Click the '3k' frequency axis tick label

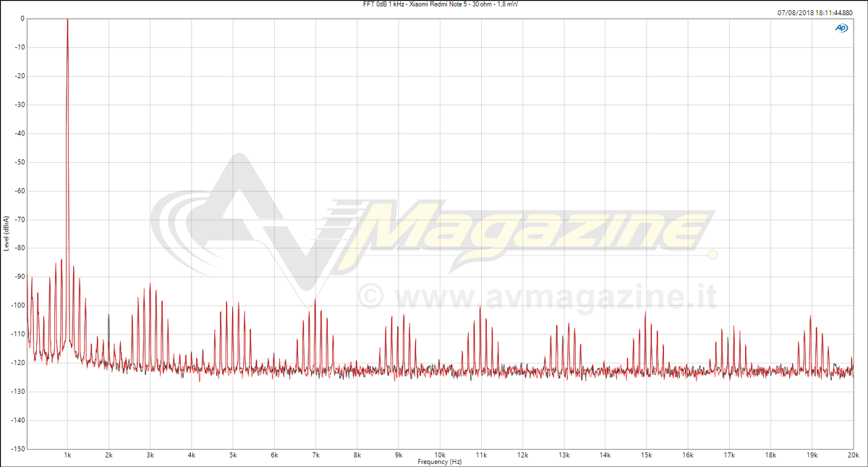tap(150, 455)
